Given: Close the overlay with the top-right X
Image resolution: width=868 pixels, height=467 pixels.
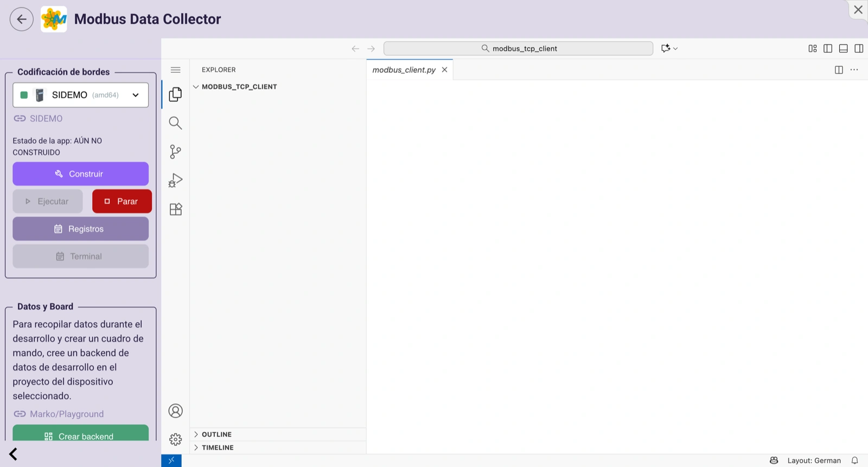Looking at the screenshot, I should pos(858,10).
